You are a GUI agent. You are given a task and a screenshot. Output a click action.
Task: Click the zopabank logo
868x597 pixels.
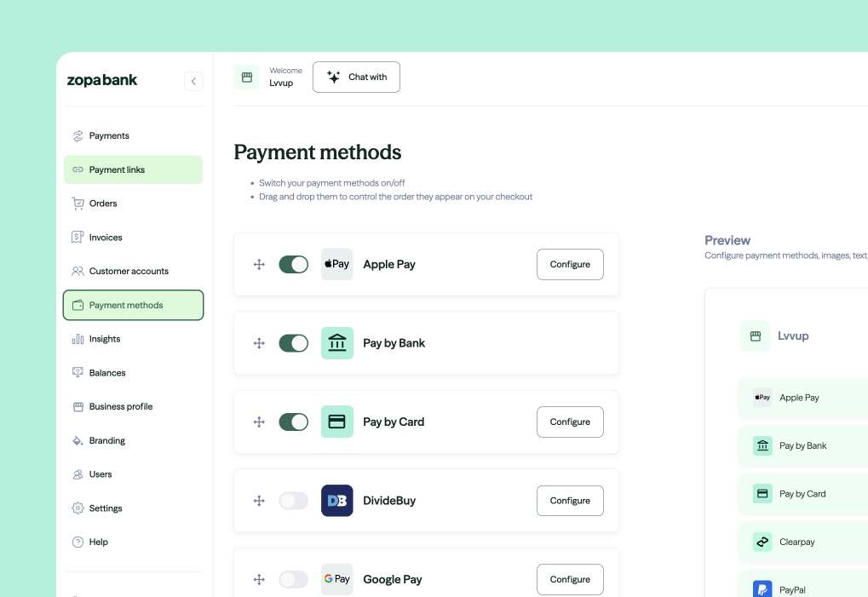102,80
